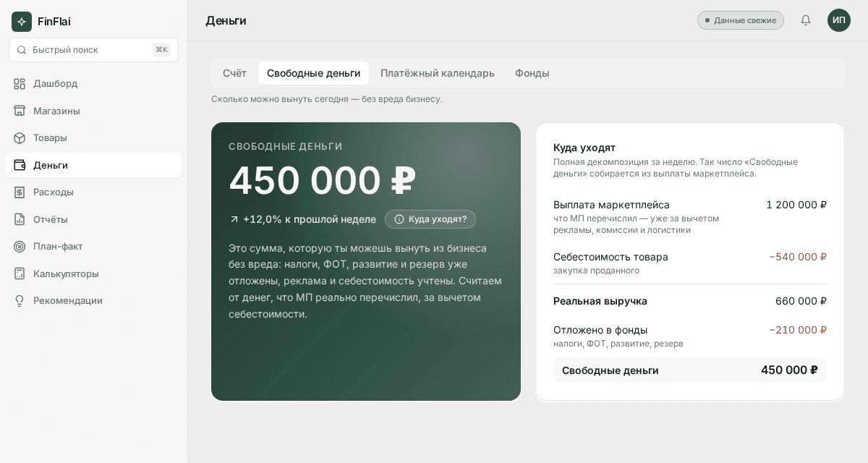Open notifications bell
868x463 pixels.
point(806,20)
